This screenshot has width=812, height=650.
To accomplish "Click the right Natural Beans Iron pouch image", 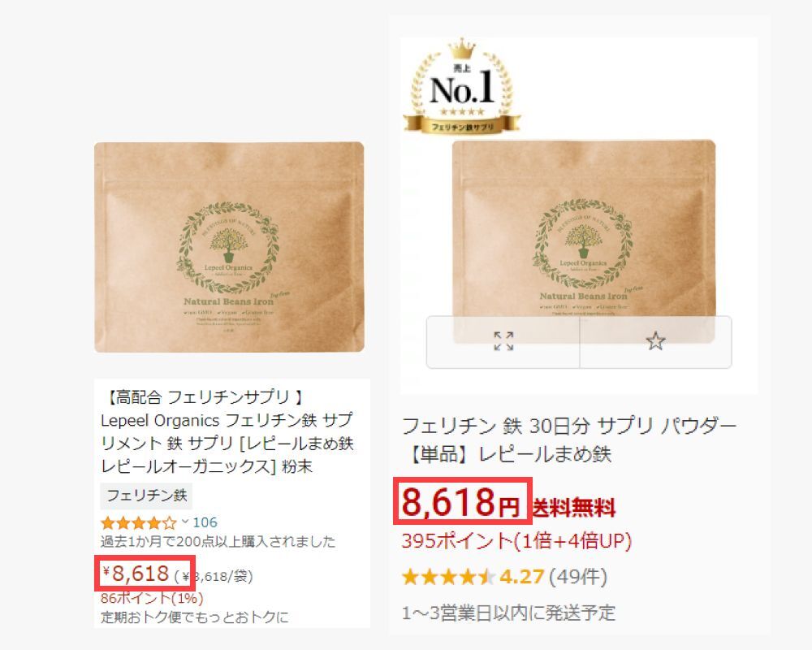I will click(584, 228).
